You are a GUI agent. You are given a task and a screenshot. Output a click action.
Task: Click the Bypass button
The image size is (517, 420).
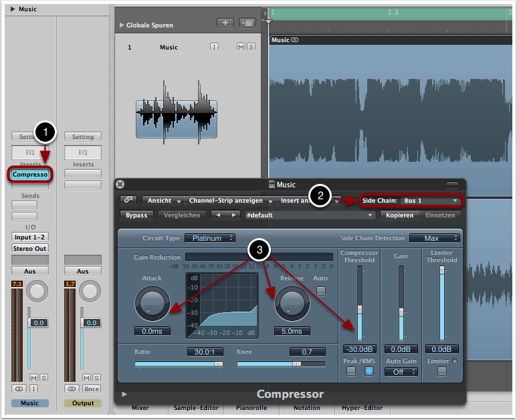coord(136,215)
